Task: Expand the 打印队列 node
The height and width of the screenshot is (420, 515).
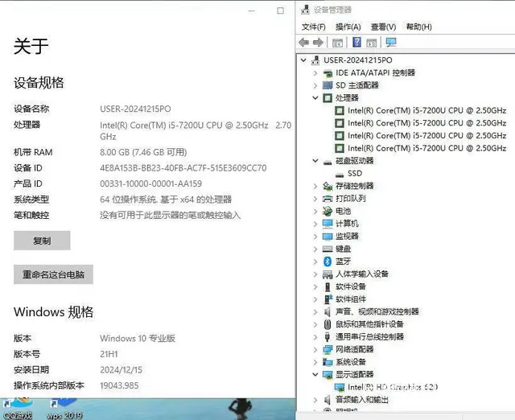Action: 315,199
